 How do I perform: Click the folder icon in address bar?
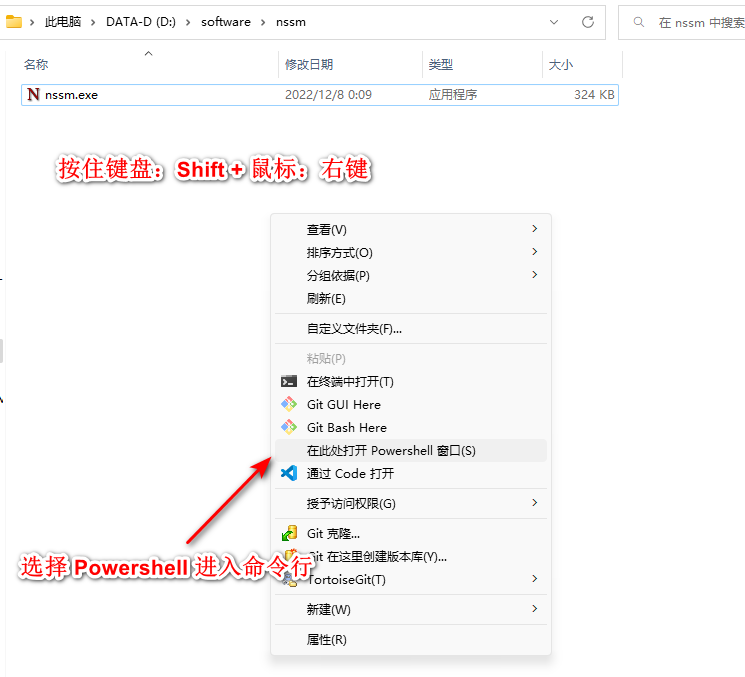pyautogui.click(x=14, y=21)
